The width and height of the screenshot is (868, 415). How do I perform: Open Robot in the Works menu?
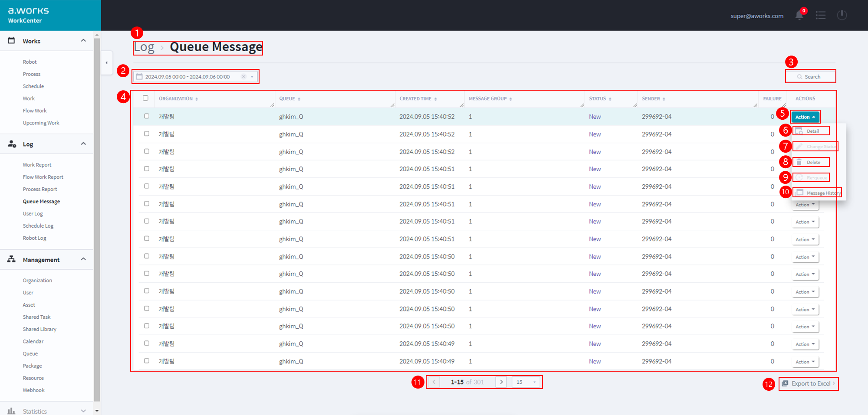(x=30, y=62)
